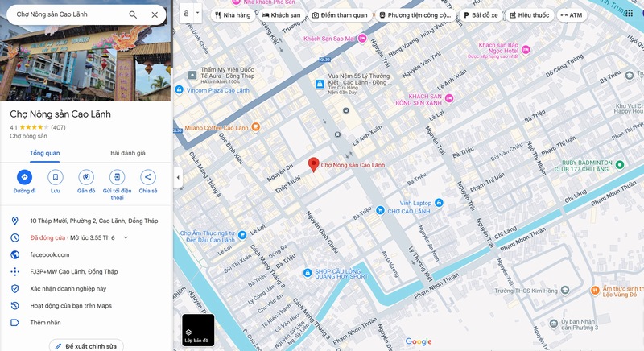
Task: Click the red Chợ Nông sản map pin
Action: (314, 164)
